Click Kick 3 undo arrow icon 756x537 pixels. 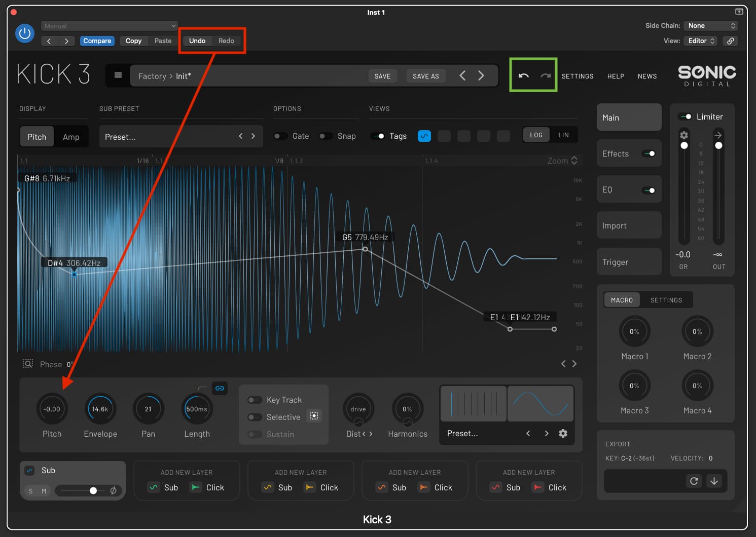click(x=523, y=75)
